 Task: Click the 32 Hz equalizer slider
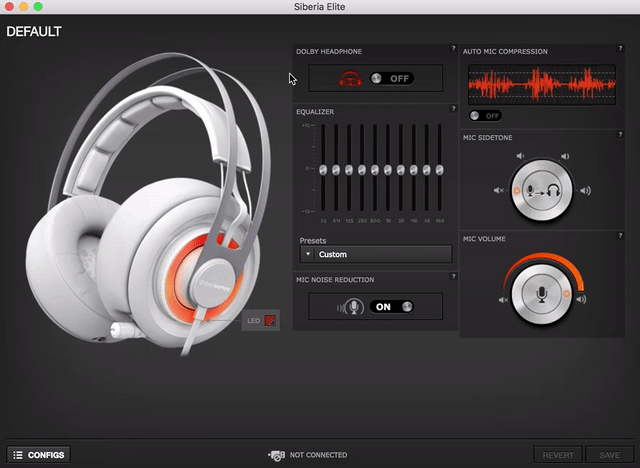323,170
